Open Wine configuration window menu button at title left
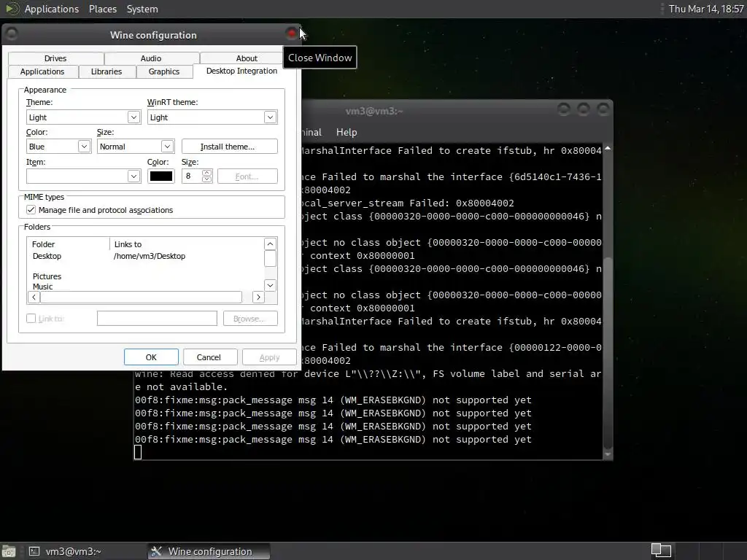The height and width of the screenshot is (560, 747). 12,34
